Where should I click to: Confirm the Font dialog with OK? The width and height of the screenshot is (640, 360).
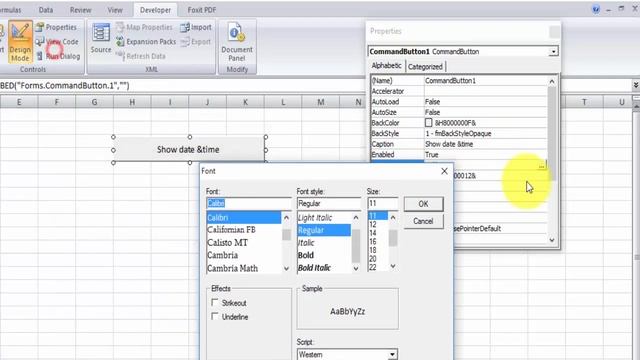click(x=423, y=204)
